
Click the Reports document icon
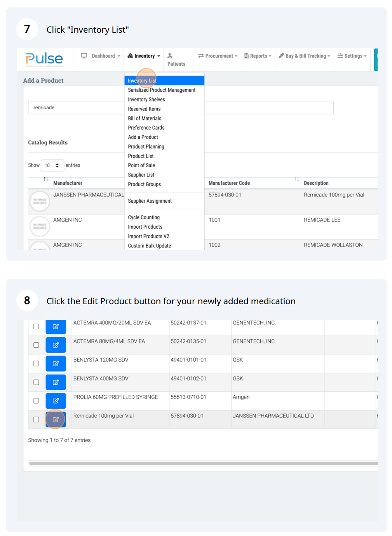tap(246, 56)
